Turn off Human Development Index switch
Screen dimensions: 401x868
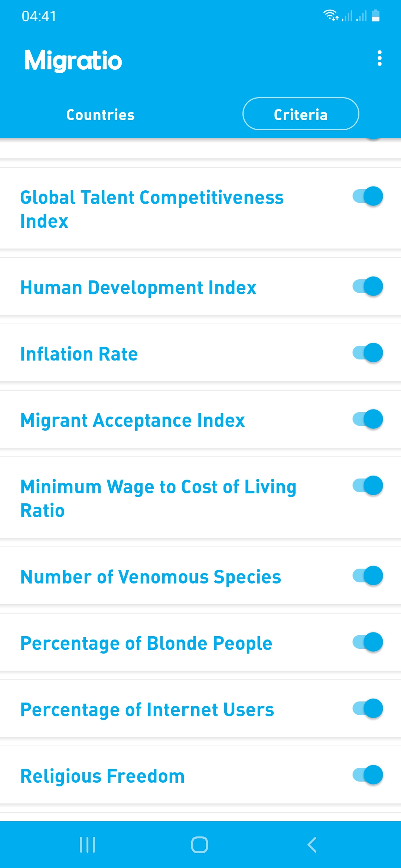click(x=368, y=286)
